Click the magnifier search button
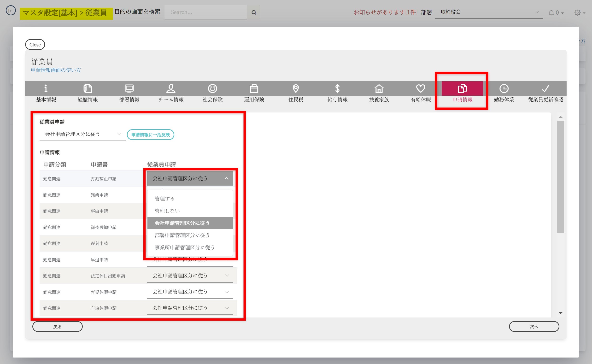592x364 pixels. pyautogui.click(x=254, y=12)
